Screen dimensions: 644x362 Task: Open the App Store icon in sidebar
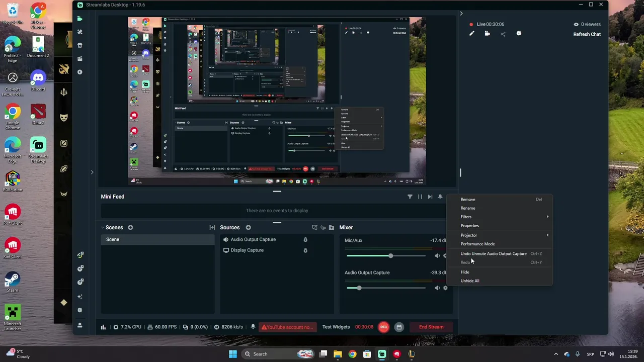[79, 45]
